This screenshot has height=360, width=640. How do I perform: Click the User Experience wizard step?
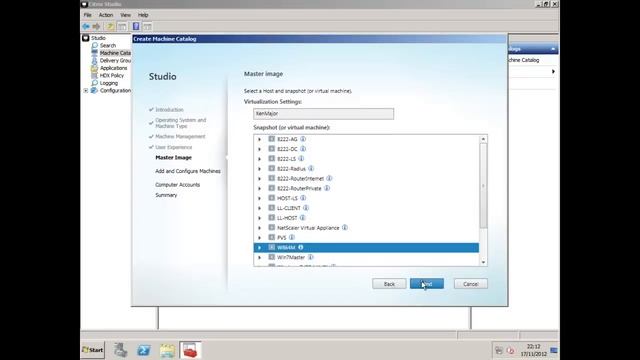coord(174,147)
